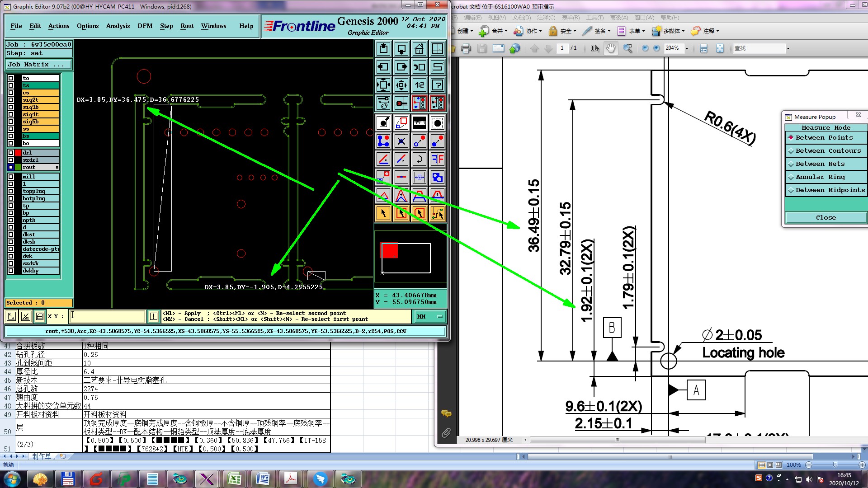Image resolution: width=868 pixels, height=488 pixels.
Task: Click the question mark help icon
Action: [x=437, y=85]
